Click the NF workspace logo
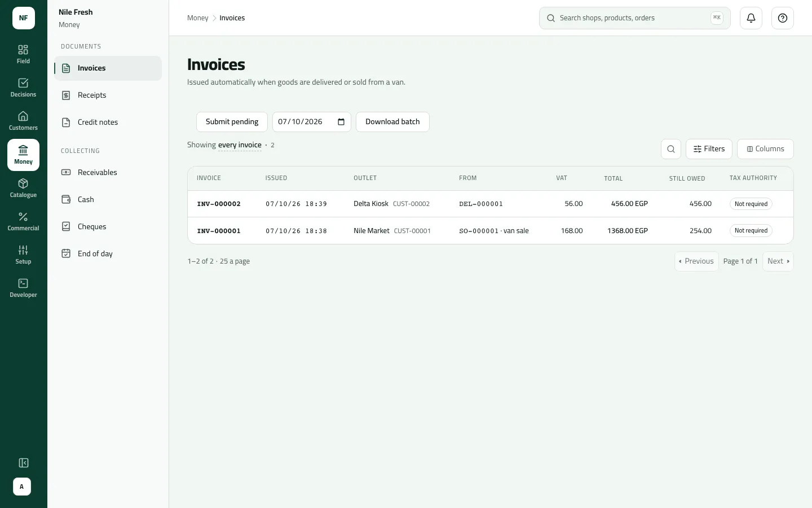The height and width of the screenshot is (508, 812). 23,18
